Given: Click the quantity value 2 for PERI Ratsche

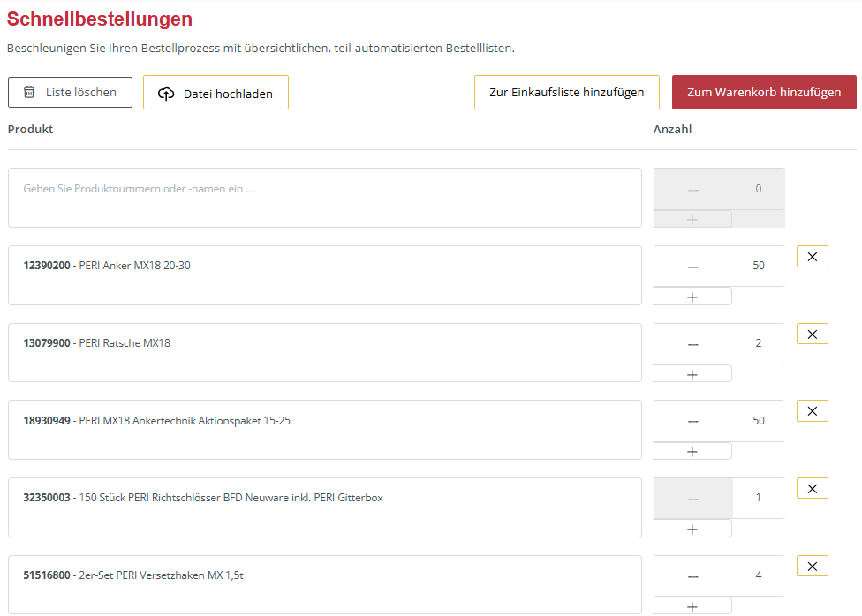Looking at the screenshot, I should click(758, 343).
